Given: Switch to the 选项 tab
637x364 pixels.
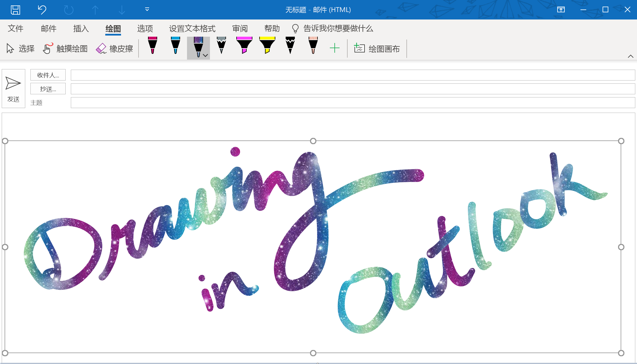Looking at the screenshot, I should 145,28.
